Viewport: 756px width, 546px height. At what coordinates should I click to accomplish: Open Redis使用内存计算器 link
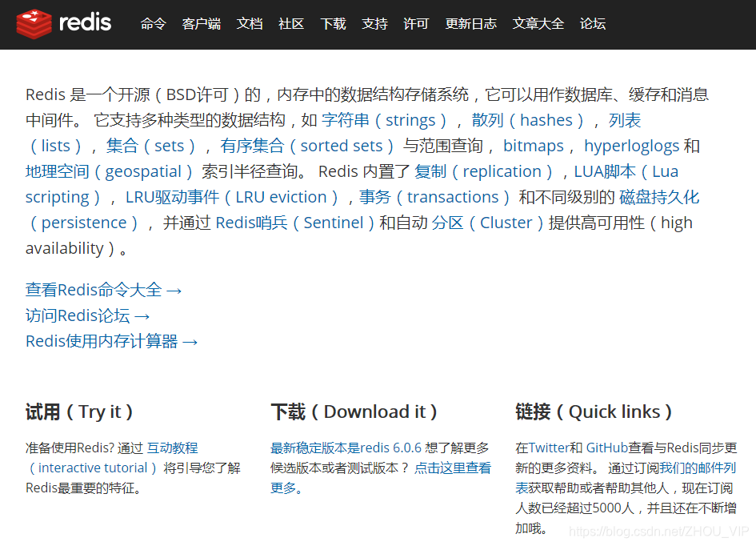pos(112,341)
